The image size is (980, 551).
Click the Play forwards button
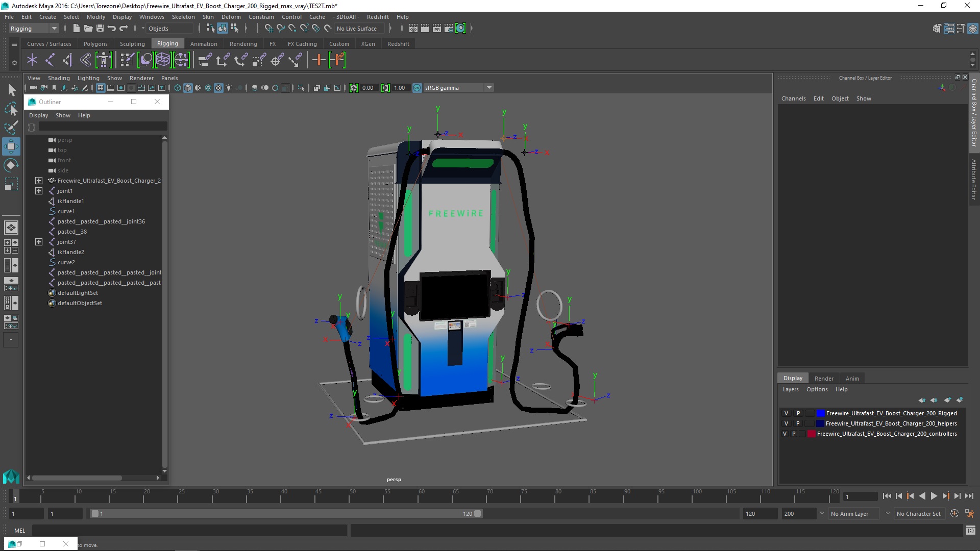coord(934,496)
